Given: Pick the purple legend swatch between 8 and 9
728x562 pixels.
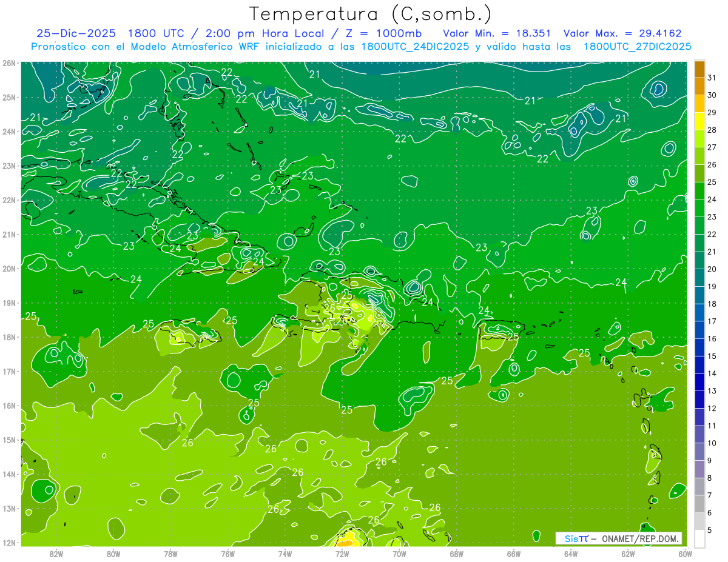Looking at the screenshot, I should 699,469.
